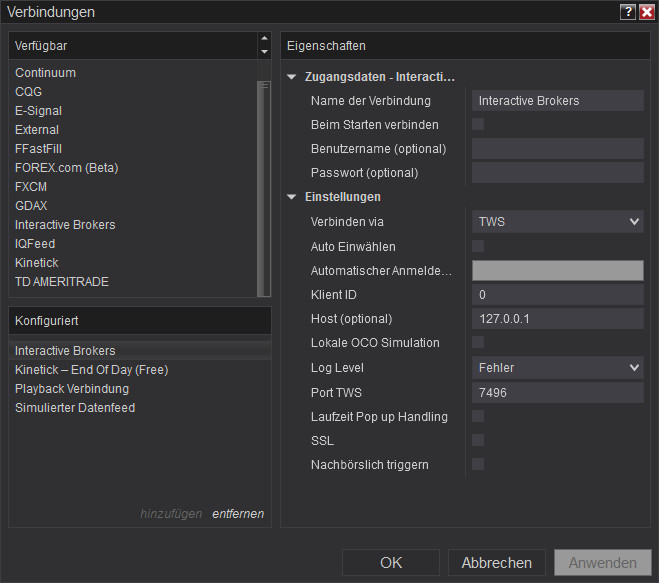The image size is (659, 583).
Task: Collapse the Einstellungen section
Action: (292, 197)
